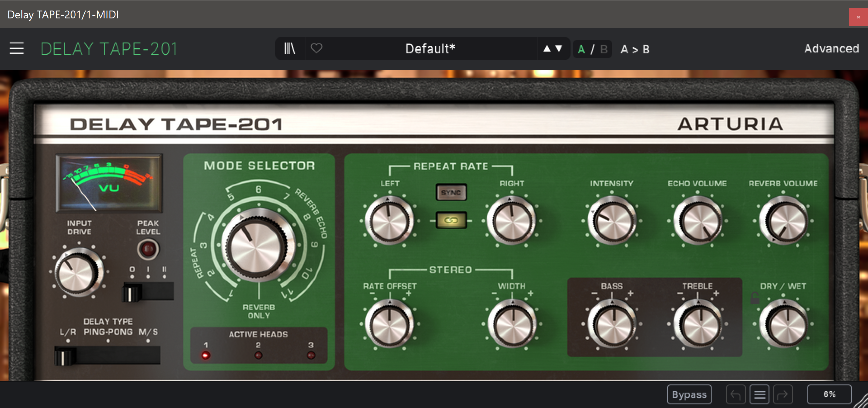868x408 pixels.
Task: Open the Default* preset name dropdown
Action: [430, 49]
